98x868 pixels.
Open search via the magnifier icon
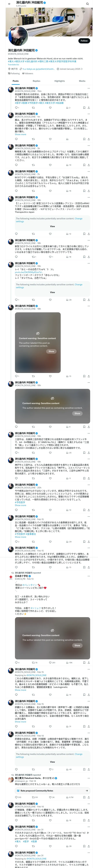pyautogui.click(x=87, y=4)
